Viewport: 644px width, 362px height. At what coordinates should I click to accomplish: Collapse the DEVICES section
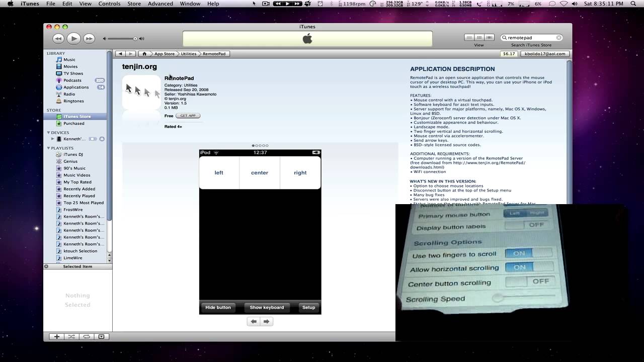click(x=48, y=133)
